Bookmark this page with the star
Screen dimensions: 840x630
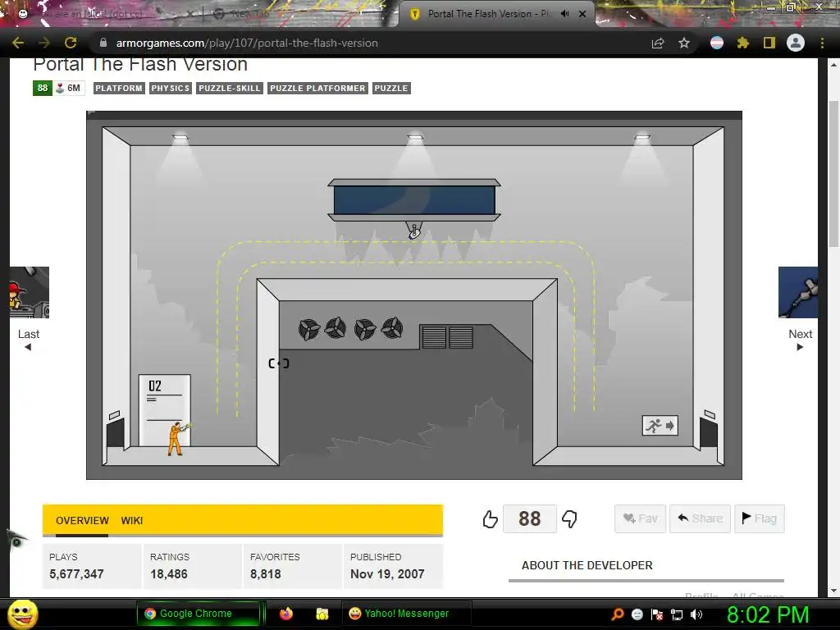click(x=684, y=43)
